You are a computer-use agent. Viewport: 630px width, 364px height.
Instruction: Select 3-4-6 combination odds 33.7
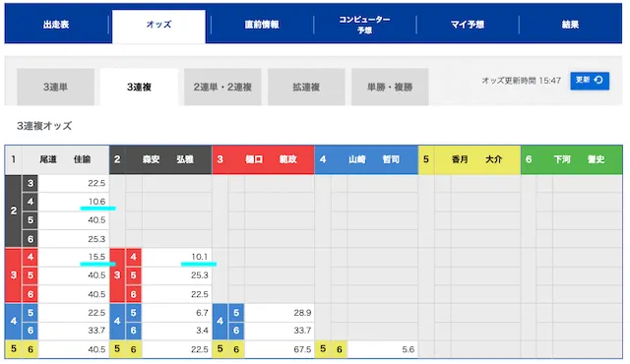coord(280,331)
